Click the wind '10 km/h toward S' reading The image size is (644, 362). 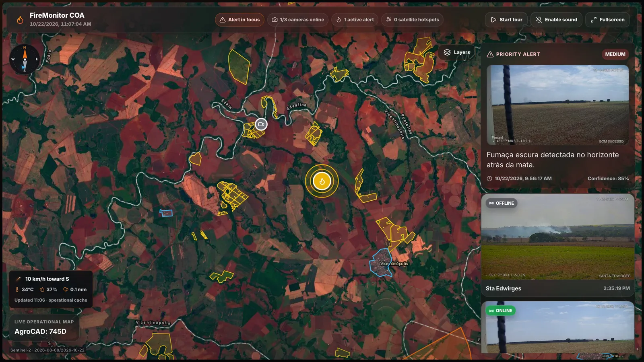point(47,279)
